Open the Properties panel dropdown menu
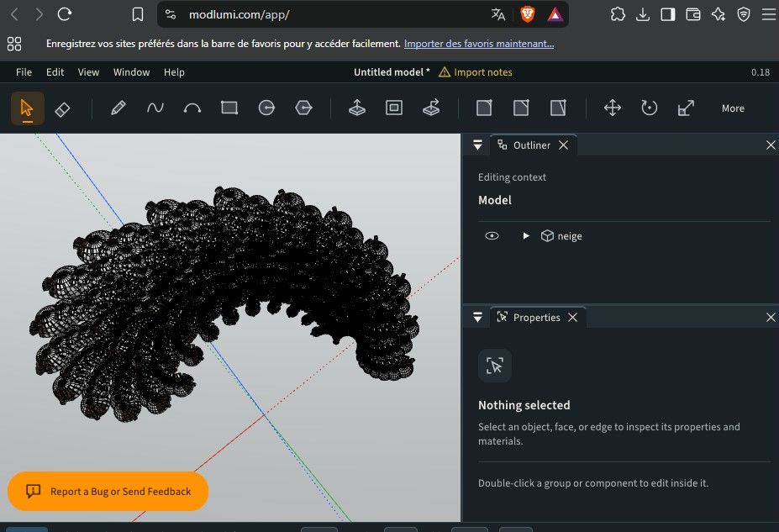 (477, 318)
